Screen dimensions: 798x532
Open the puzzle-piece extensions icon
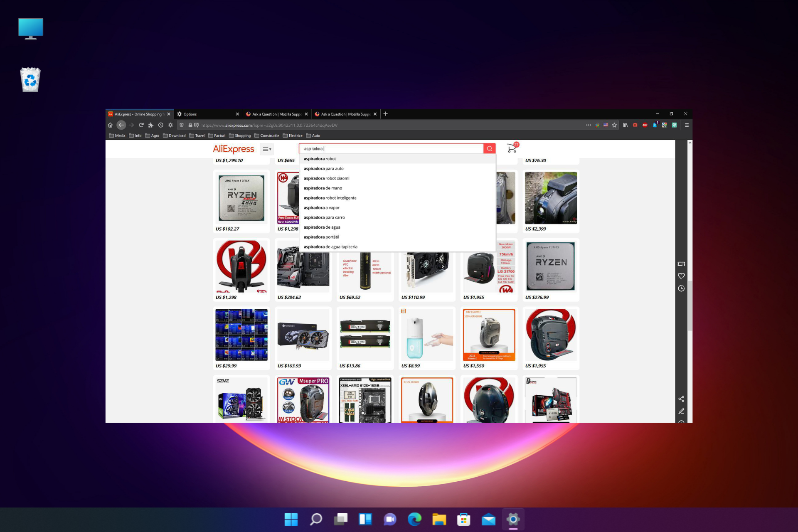click(151, 125)
